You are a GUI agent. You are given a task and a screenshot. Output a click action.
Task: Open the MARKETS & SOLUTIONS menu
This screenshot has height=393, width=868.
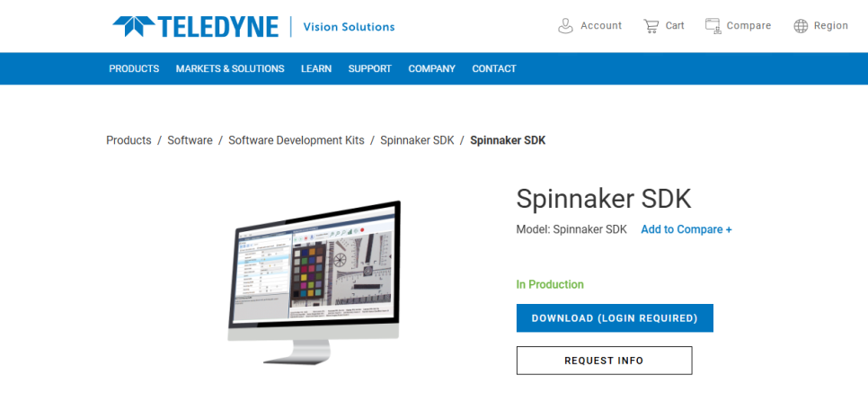(230, 68)
